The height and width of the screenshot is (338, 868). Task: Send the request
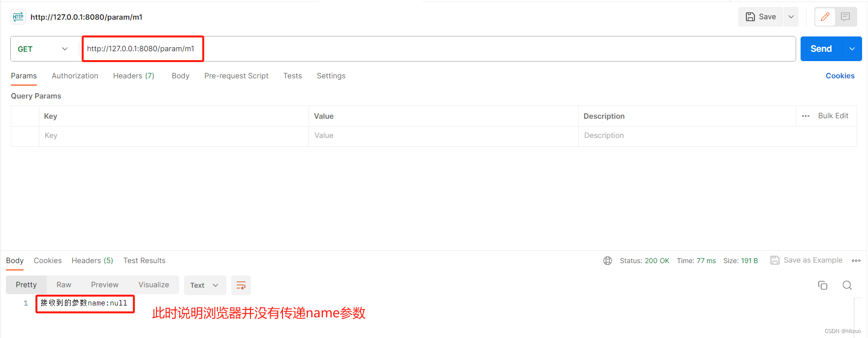point(821,49)
